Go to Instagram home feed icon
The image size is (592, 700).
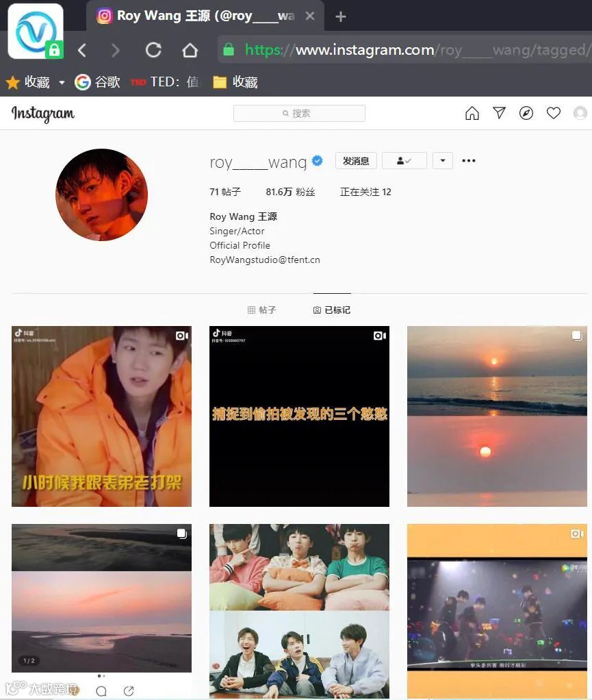coord(472,113)
